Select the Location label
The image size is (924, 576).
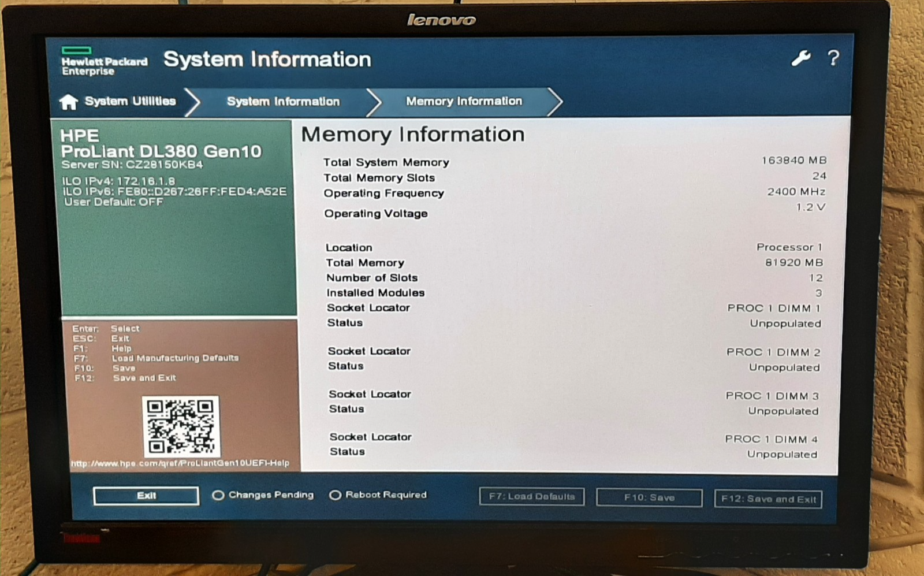pos(349,247)
